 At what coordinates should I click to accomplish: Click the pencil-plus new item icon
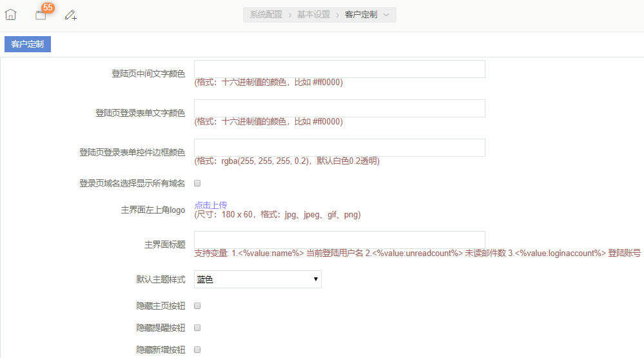click(x=71, y=15)
